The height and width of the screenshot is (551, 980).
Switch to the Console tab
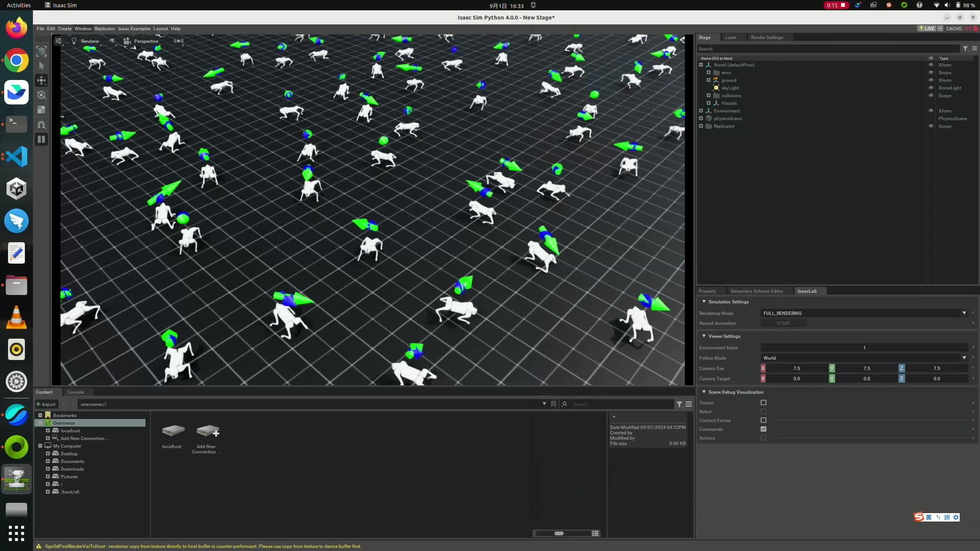tap(75, 392)
